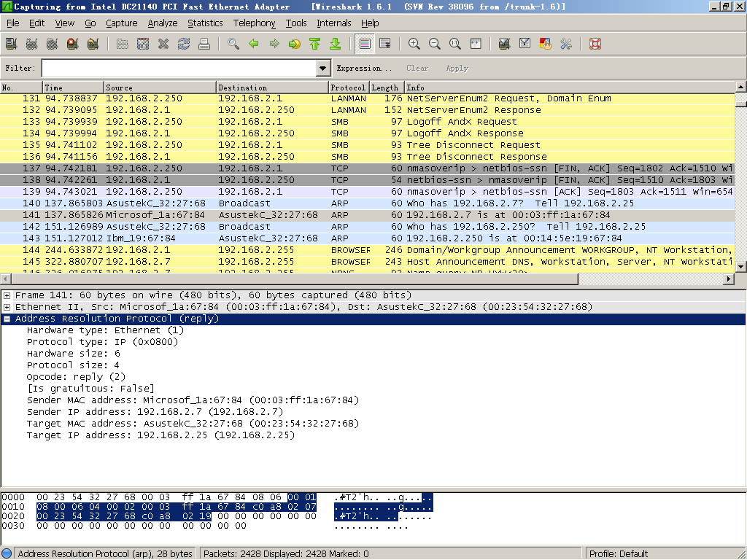Sort by the Source column header
The width and height of the screenshot is (747, 560).
[x=160, y=87]
